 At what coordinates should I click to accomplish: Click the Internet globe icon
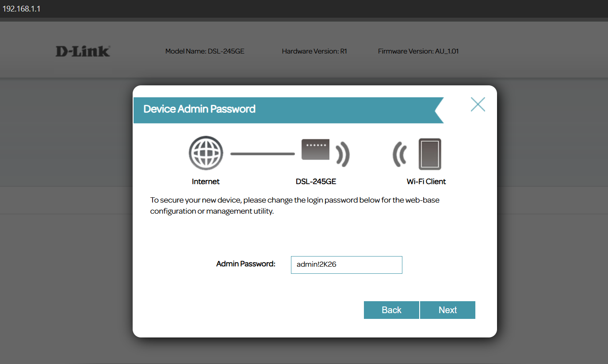(x=206, y=153)
